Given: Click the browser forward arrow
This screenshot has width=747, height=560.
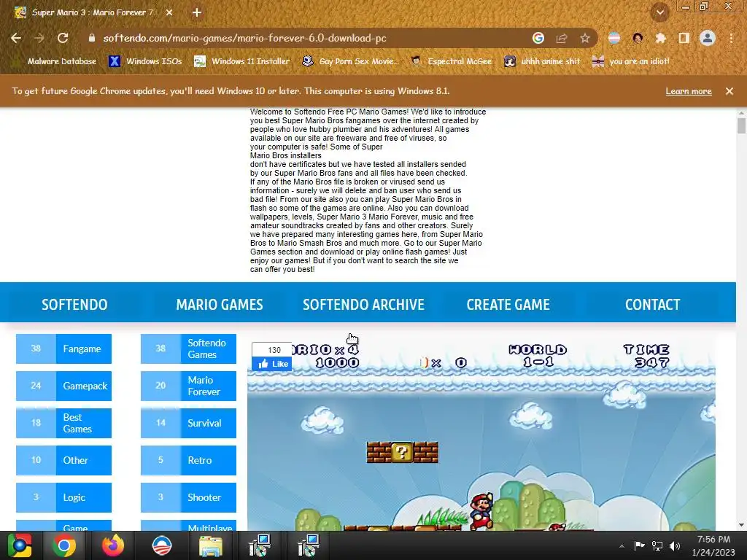Looking at the screenshot, I should [39, 38].
